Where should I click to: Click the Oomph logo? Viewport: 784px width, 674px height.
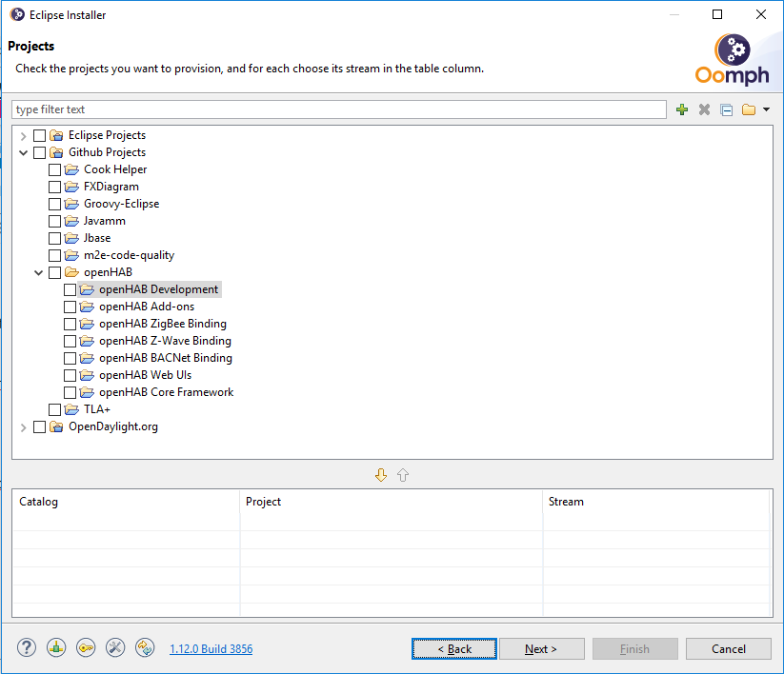pyautogui.click(x=732, y=59)
